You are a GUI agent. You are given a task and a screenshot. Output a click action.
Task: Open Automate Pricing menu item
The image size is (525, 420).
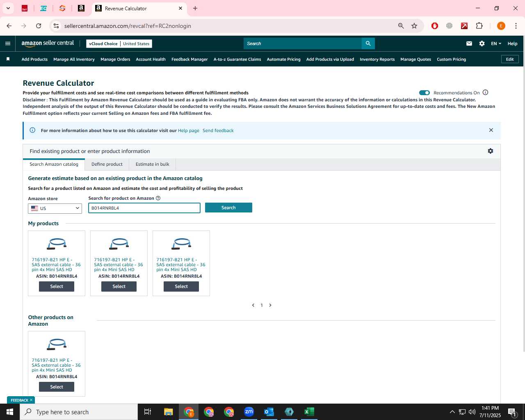pos(283,59)
